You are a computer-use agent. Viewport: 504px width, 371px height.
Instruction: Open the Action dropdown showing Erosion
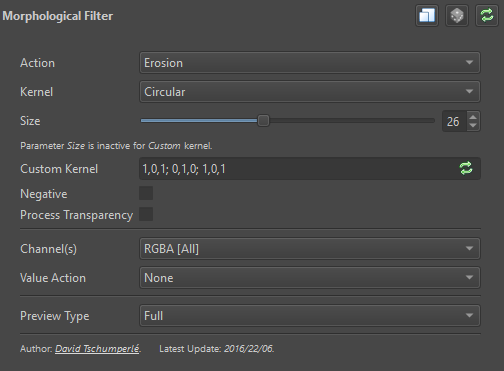click(310, 62)
